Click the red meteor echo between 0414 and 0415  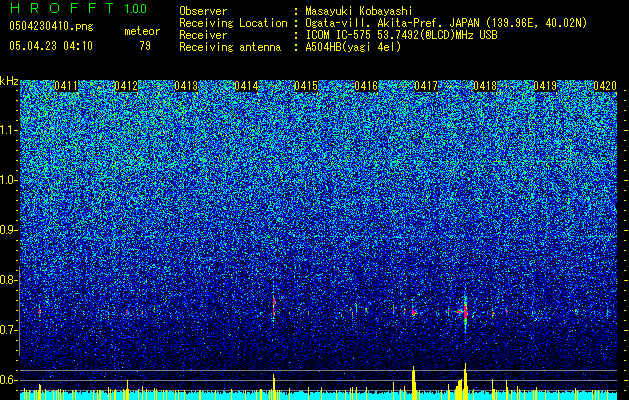tap(274, 306)
